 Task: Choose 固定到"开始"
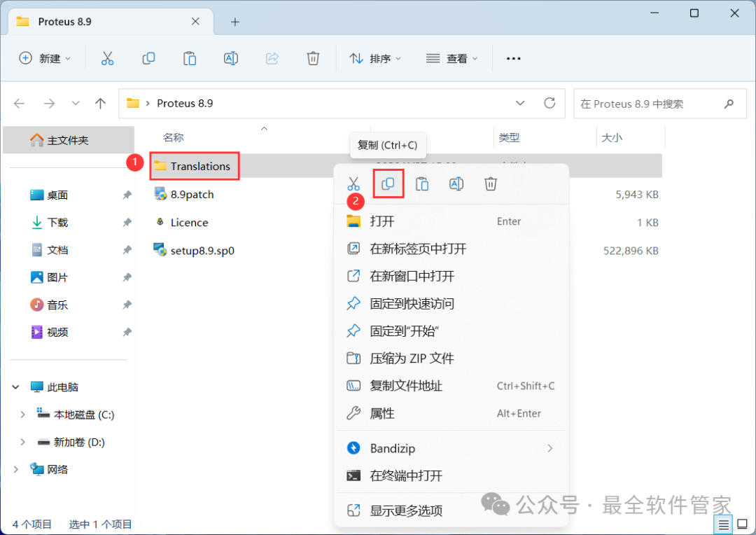click(451, 331)
